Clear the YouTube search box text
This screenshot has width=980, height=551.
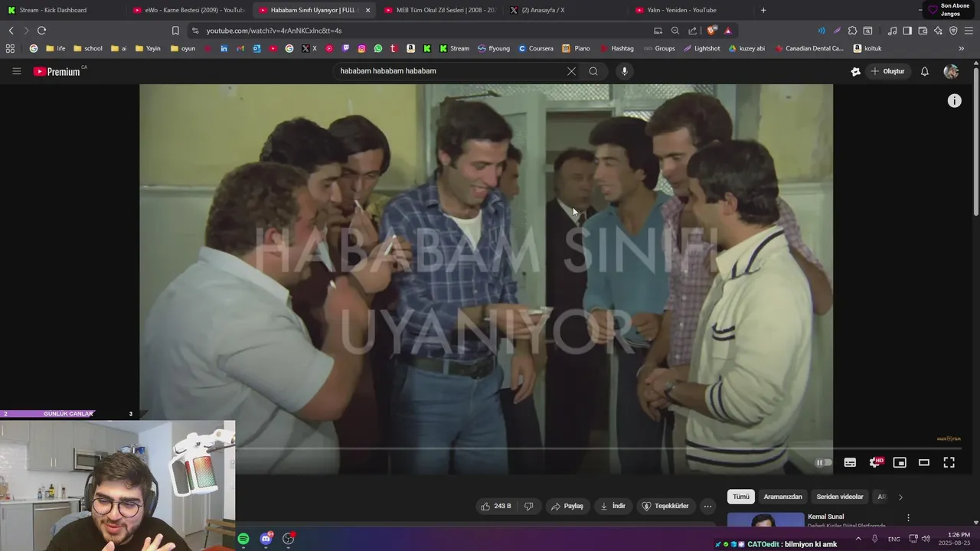571,71
